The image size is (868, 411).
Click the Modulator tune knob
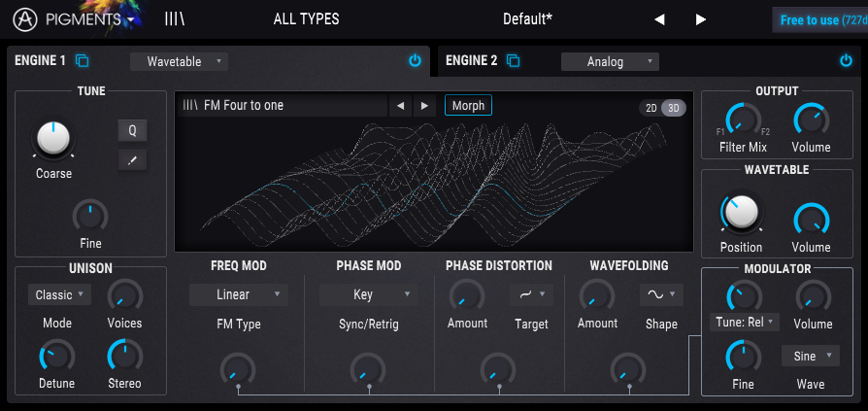pyautogui.click(x=744, y=297)
